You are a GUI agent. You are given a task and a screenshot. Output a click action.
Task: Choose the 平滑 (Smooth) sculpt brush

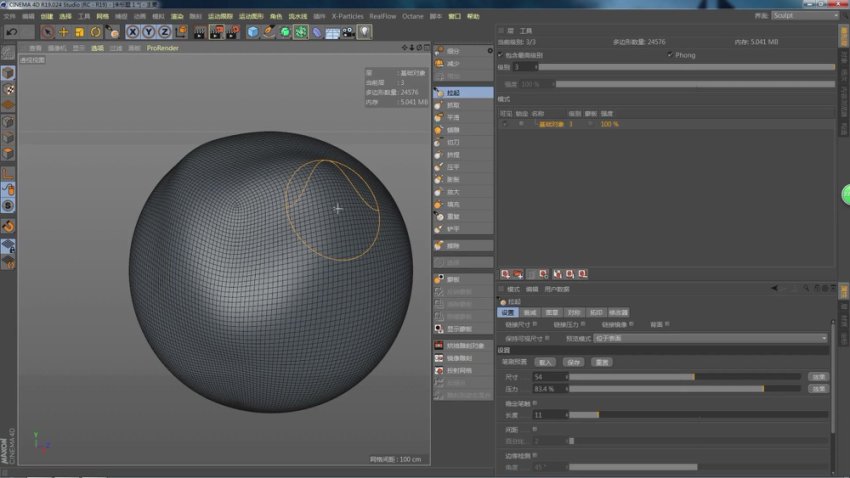pyautogui.click(x=455, y=117)
